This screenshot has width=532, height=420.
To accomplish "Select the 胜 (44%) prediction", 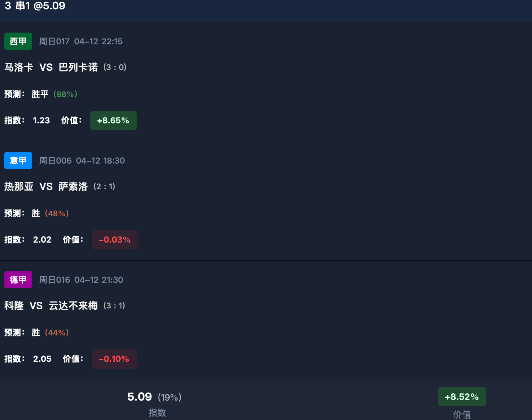I will [x=50, y=333].
